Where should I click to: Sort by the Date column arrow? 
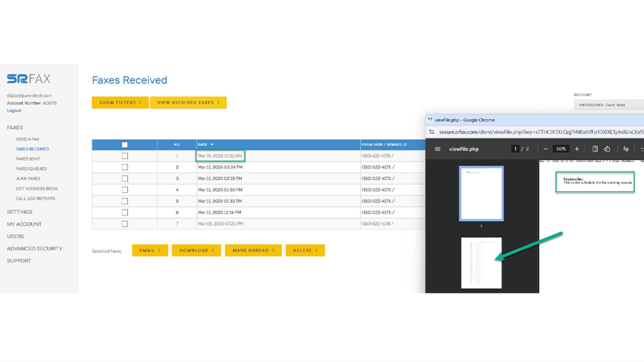(x=212, y=145)
